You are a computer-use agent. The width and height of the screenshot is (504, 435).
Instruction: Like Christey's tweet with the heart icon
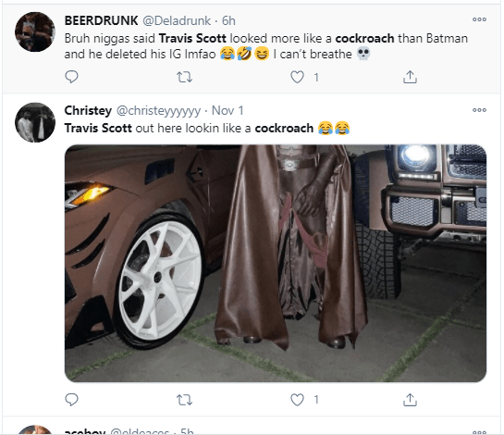[297, 400]
